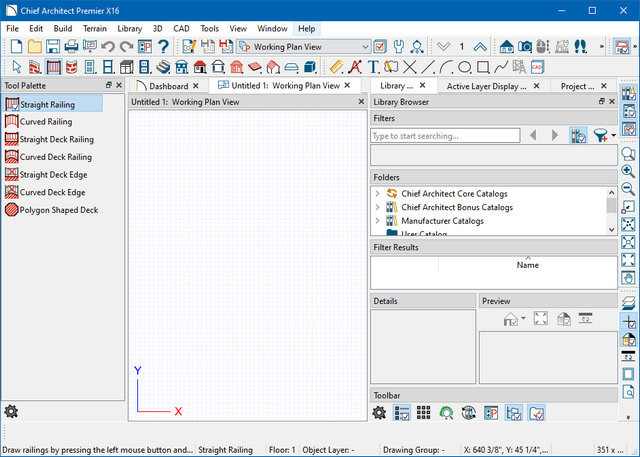The height and width of the screenshot is (457, 640).
Task: Click the Name column header
Action: coord(527,265)
